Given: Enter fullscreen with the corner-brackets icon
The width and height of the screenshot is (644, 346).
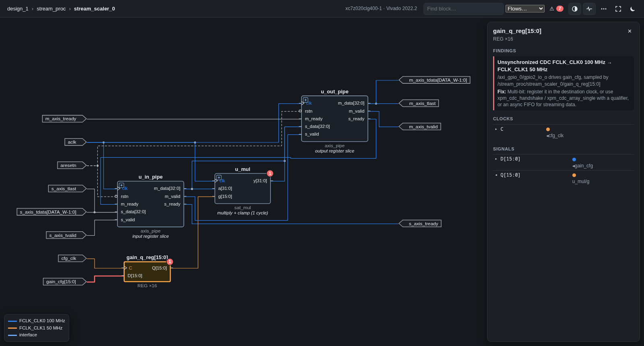Looking at the screenshot, I should point(618,9).
